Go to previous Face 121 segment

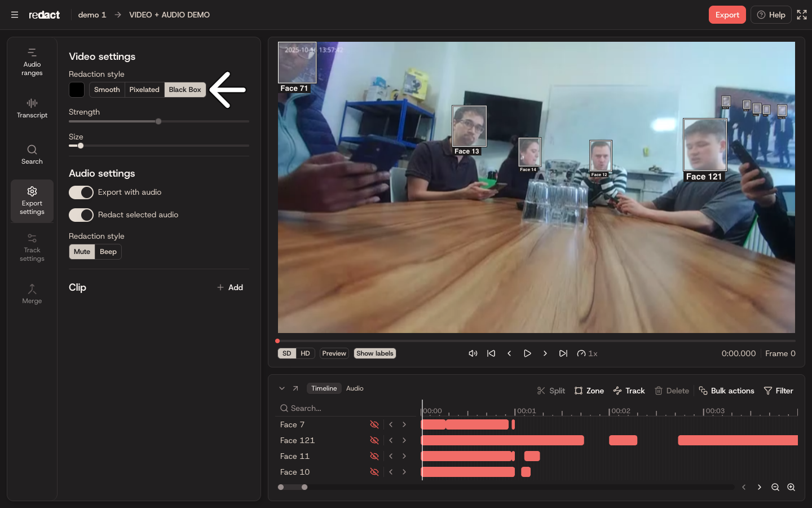point(391,440)
